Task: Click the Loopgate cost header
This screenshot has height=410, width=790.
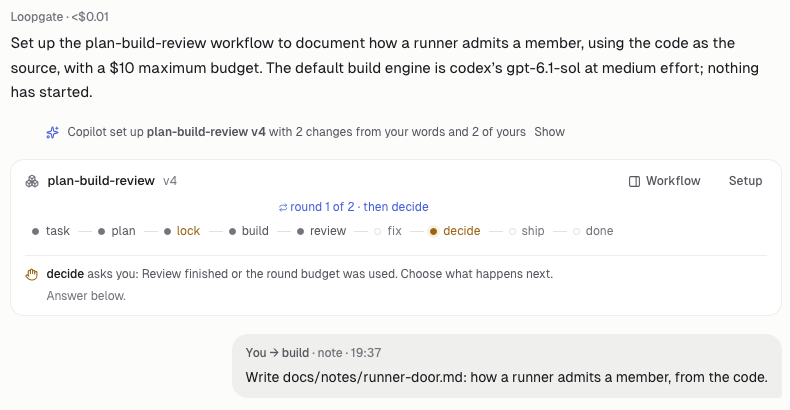Action: pyautogui.click(x=59, y=17)
